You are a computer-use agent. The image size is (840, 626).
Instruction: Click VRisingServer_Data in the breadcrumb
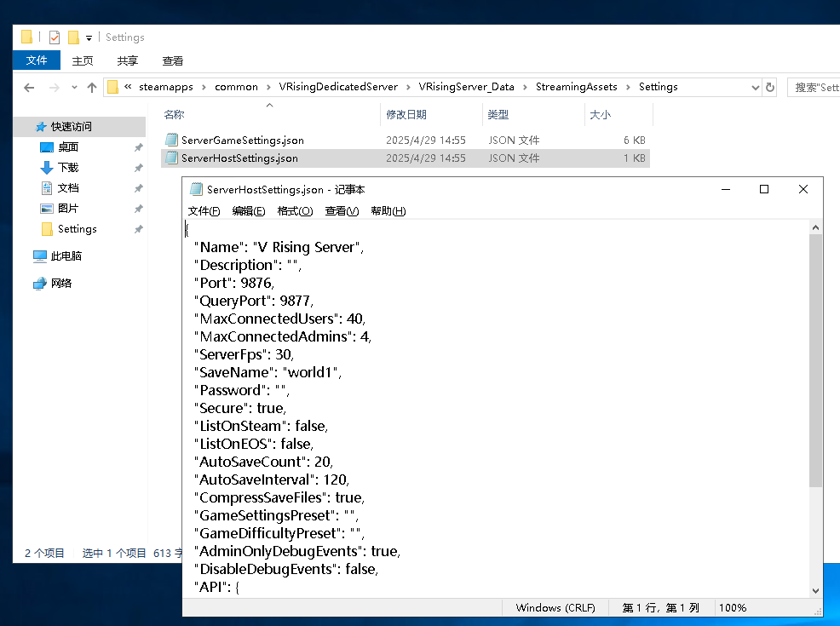click(466, 87)
